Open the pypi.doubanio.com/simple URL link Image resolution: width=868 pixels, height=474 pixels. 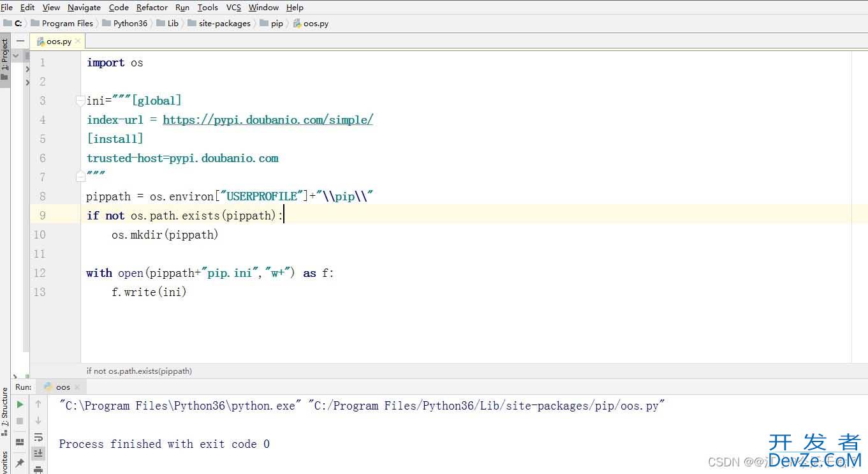coord(268,119)
